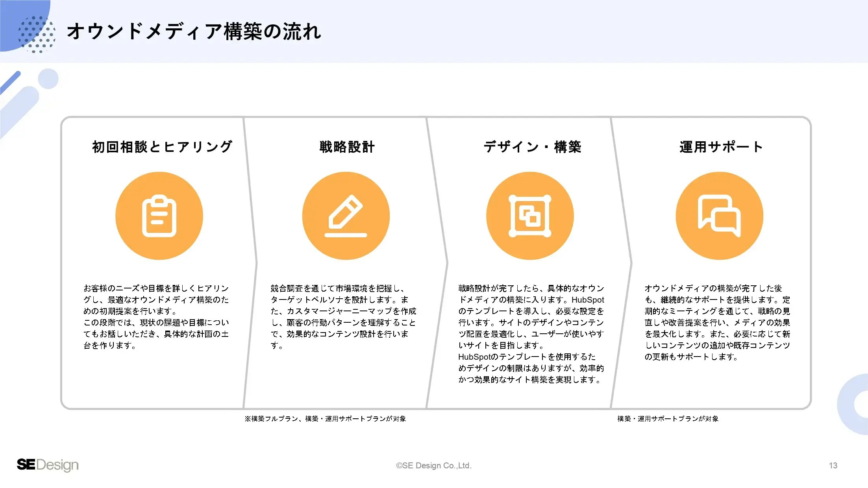This screenshot has width=868, height=488.
Task: Select the heading デザイン・構築
Action: (532, 147)
